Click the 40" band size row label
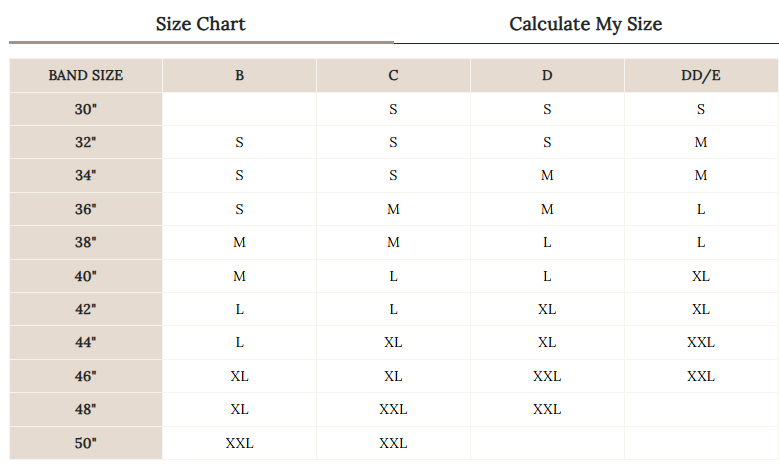 coord(86,276)
